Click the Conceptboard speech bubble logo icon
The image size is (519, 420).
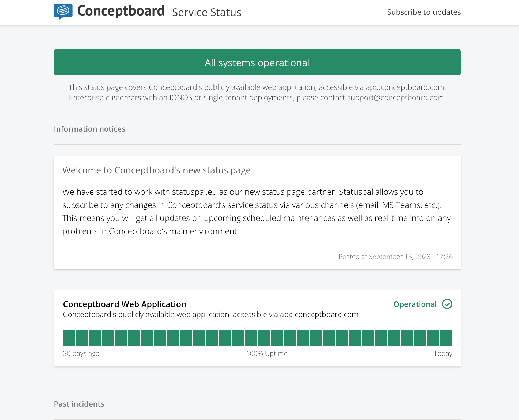63,11
